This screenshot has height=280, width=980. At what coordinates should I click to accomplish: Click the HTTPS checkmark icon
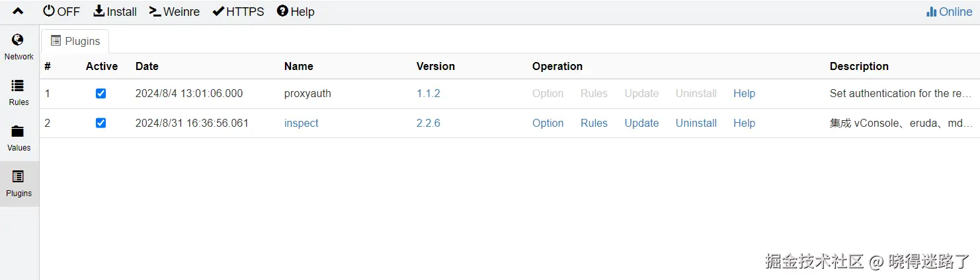[x=218, y=11]
